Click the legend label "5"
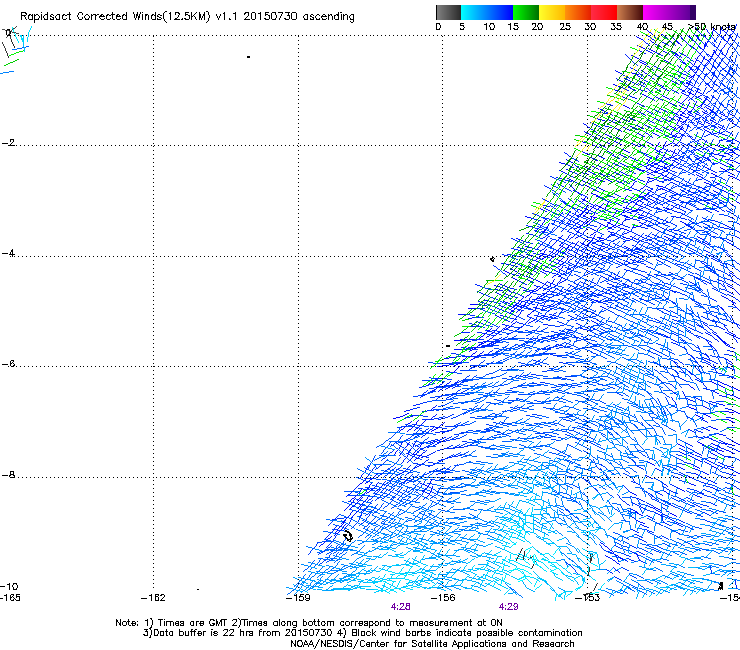This screenshot has height=650, width=740. 462,27
